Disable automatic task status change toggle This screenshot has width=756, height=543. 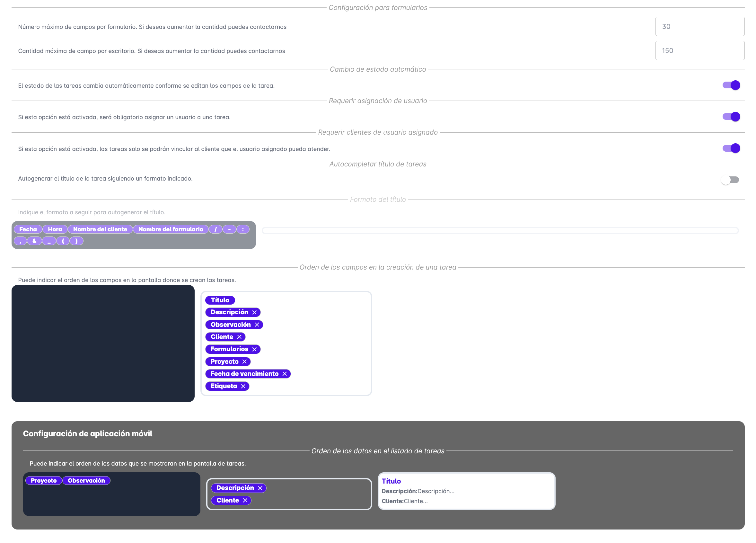(x=731, y=85)
